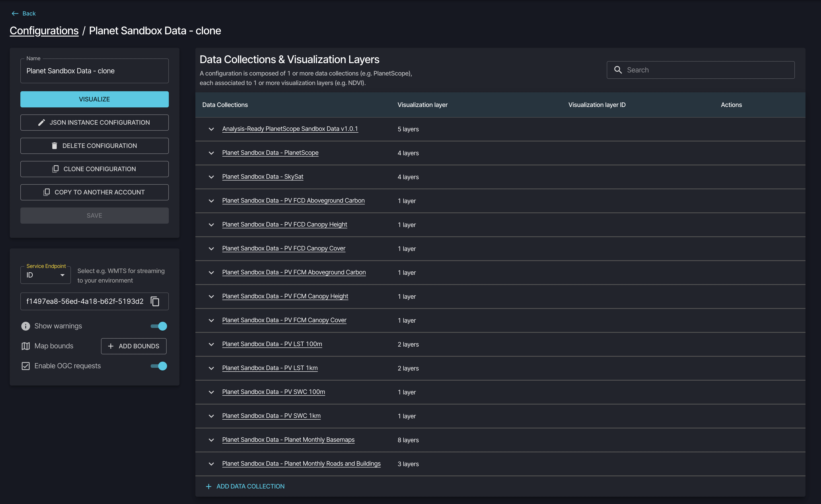The width and height of the screenshot is (821, 504).
Task: Open Planet Sandbox Data - PV LST 100m link
Action: coord(272,344)
